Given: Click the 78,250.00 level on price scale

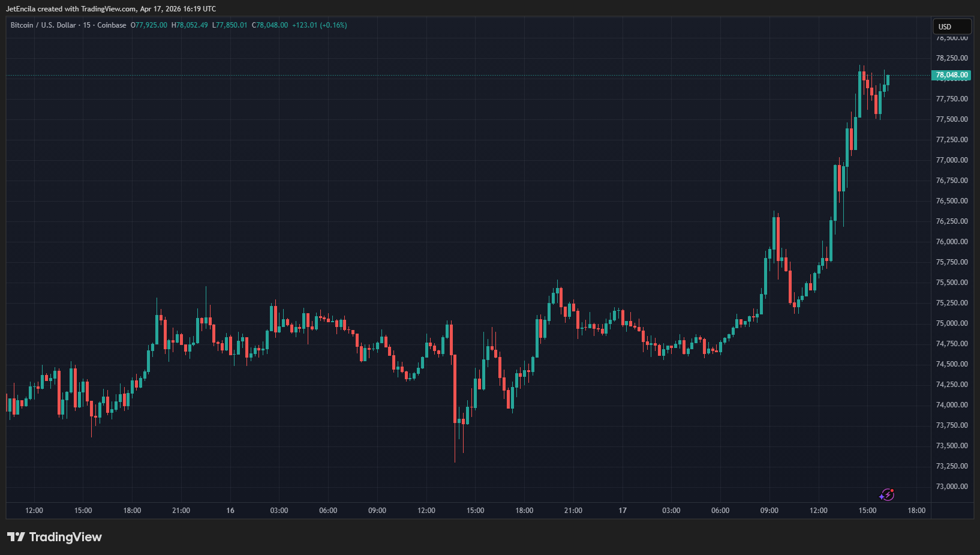Looking at the screenshot, I should point(951,58).
